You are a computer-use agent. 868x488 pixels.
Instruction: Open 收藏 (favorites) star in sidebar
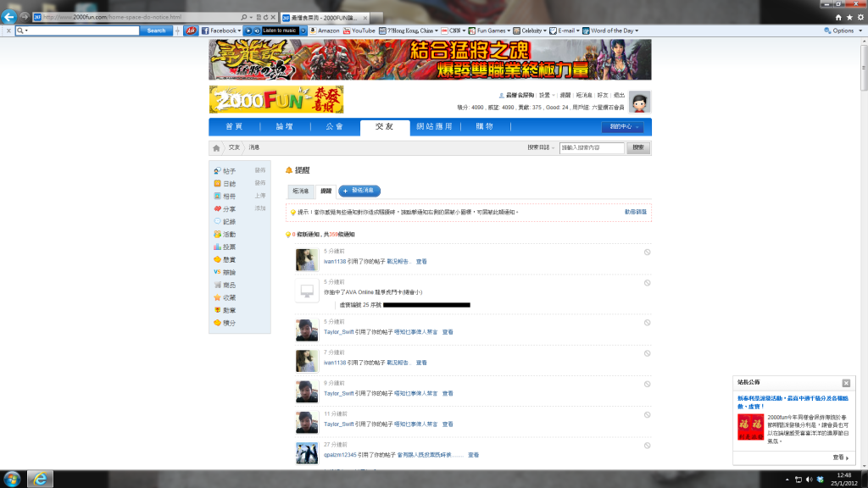(229, 297)
